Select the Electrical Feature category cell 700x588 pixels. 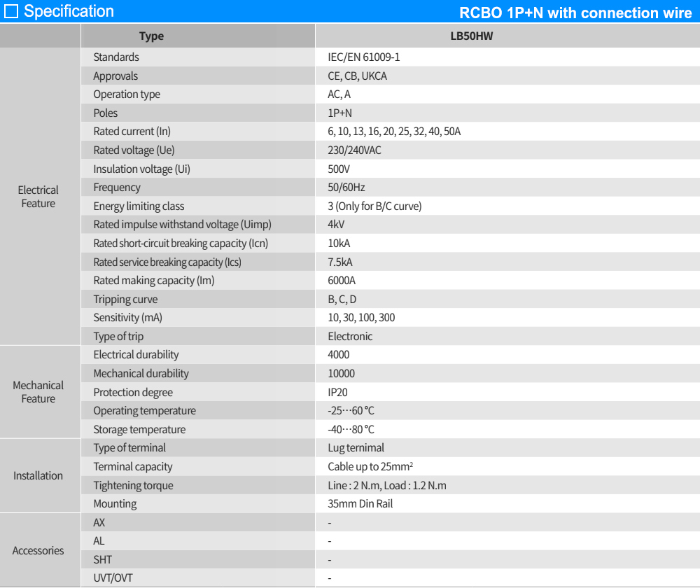click(x=38, y=197)
